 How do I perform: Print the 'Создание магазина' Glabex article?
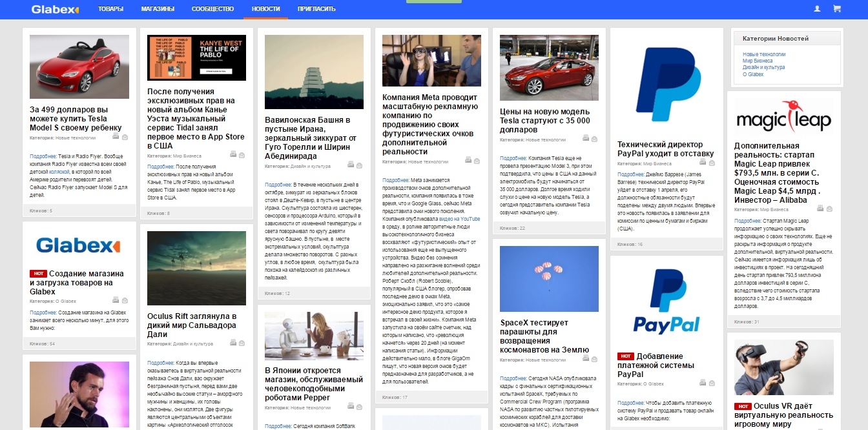point(116,300)
